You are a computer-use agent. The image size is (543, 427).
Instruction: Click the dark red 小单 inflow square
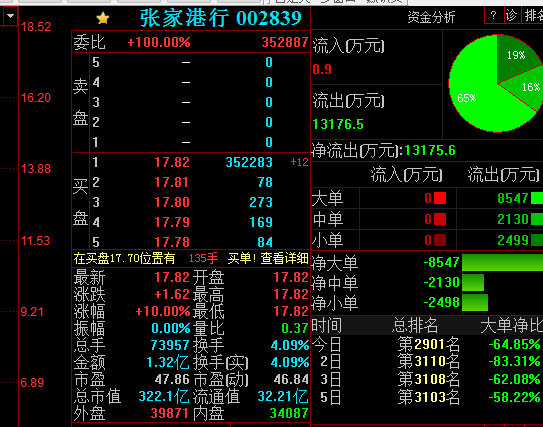[x=440, y=240]
